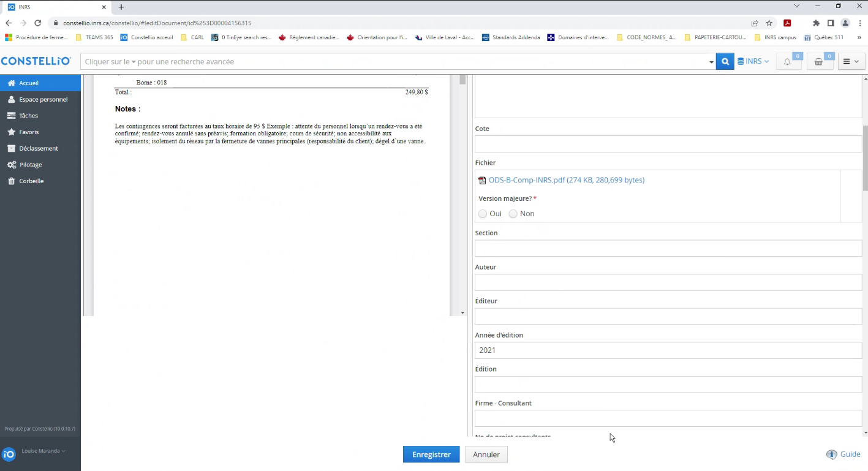This screenshot has height=471, width=868.
Task: Click the PDF file icon
Action: tap(482, 180)
